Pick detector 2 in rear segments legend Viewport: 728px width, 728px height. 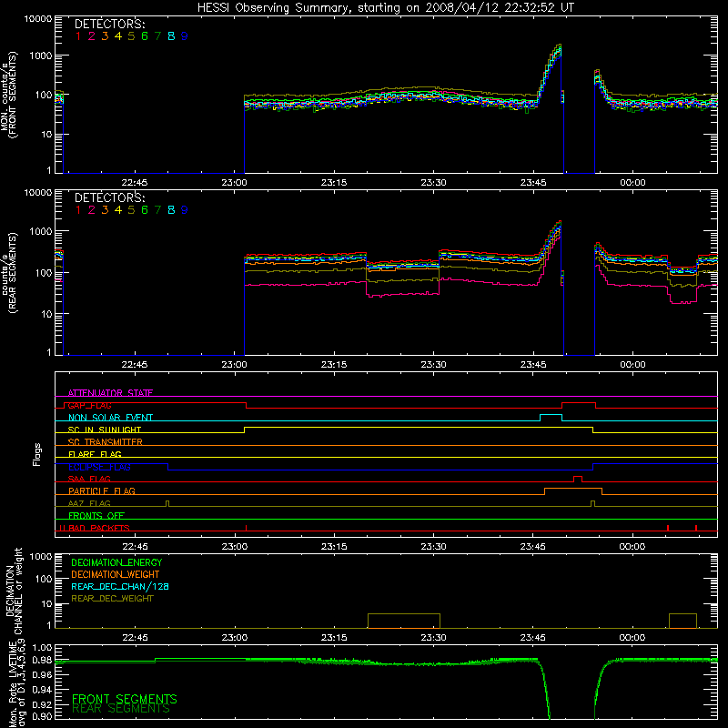(92, 210)
